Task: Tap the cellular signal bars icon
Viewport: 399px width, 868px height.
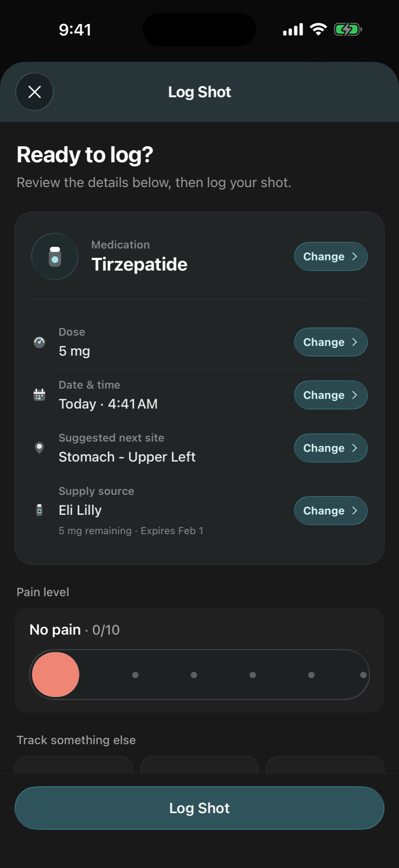Action: click(x=293, y=29)
